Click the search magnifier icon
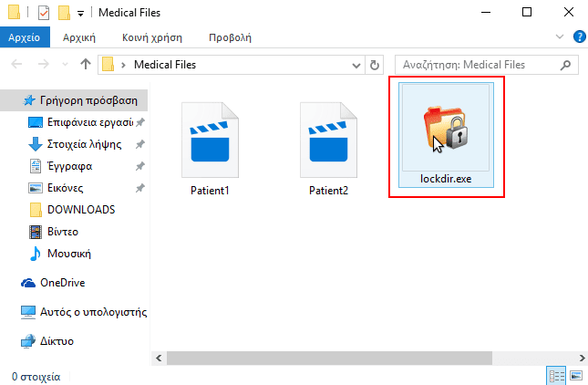 [565, 65]
